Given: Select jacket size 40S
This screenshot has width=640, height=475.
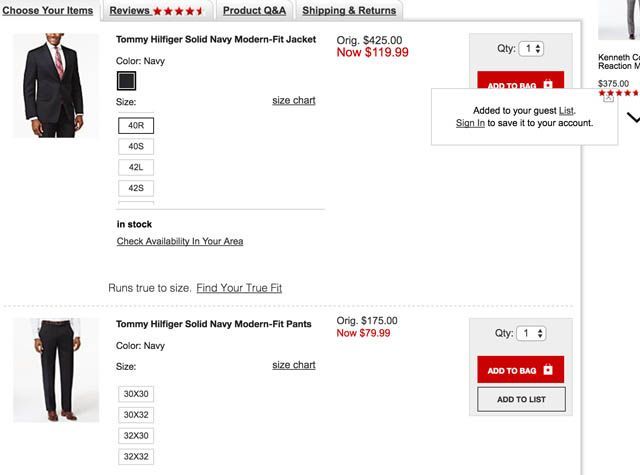Looking at the screenshot, I should pyautogui.click(x=136, y=146).
